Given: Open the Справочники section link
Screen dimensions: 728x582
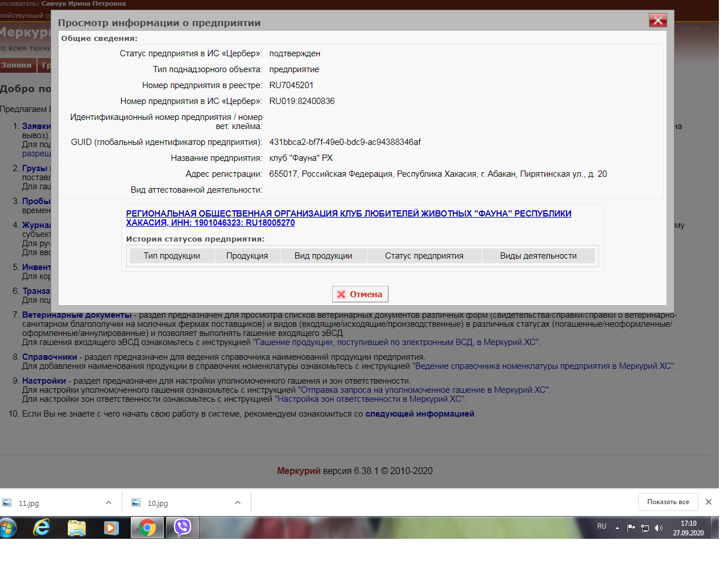Looking at the screenshot, I should click(49, 357).
